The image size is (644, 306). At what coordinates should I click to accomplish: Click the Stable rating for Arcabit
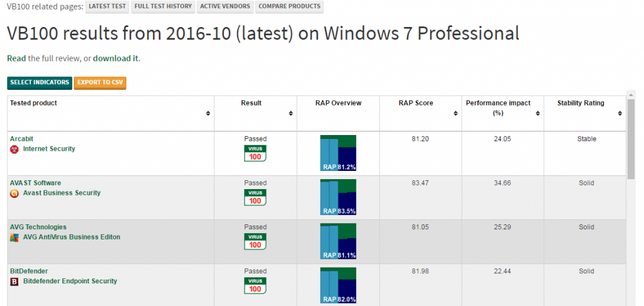coord(587,139)
